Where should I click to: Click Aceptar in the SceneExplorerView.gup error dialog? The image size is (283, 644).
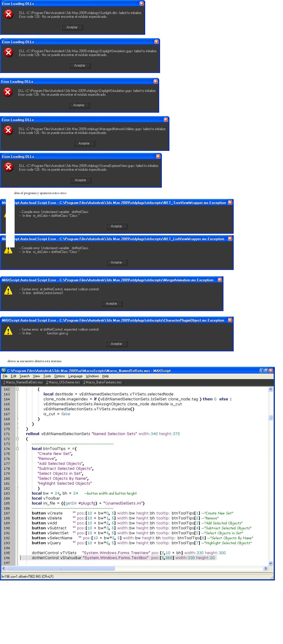(80, 180)
